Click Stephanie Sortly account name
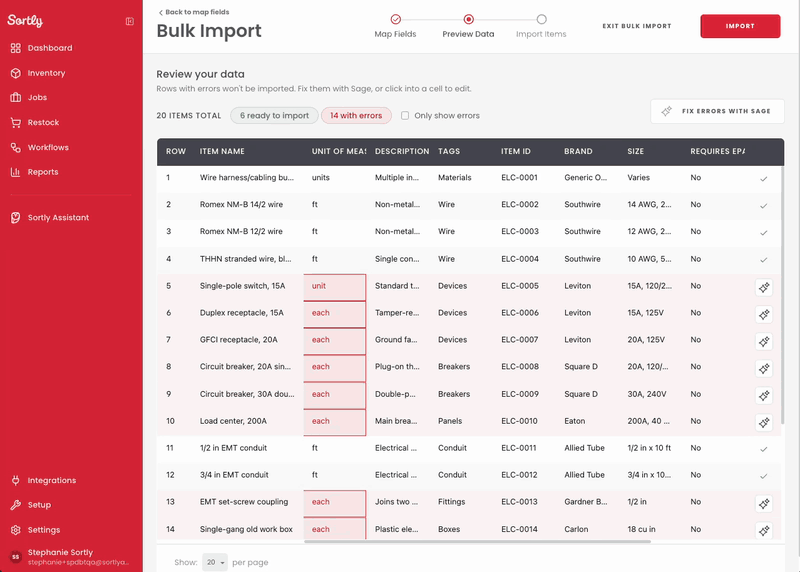This screenshot has height=572, width=800. tap(60, 552)
